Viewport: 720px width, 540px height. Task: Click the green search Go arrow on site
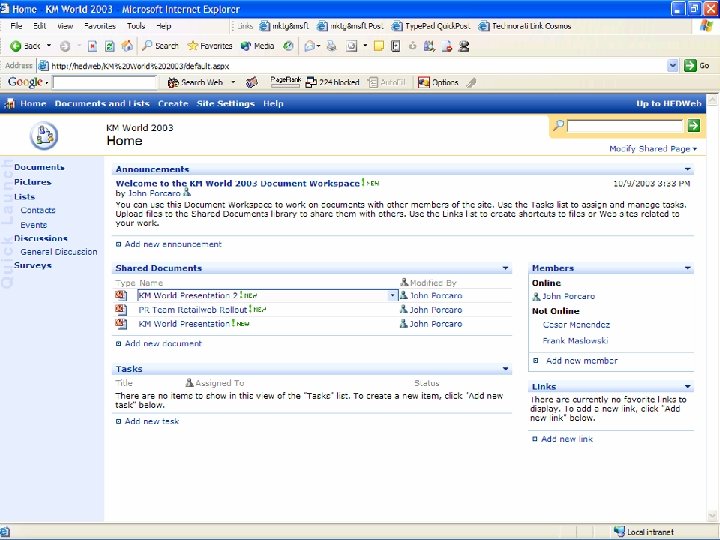pyautogui.click(x=694, y=125)
